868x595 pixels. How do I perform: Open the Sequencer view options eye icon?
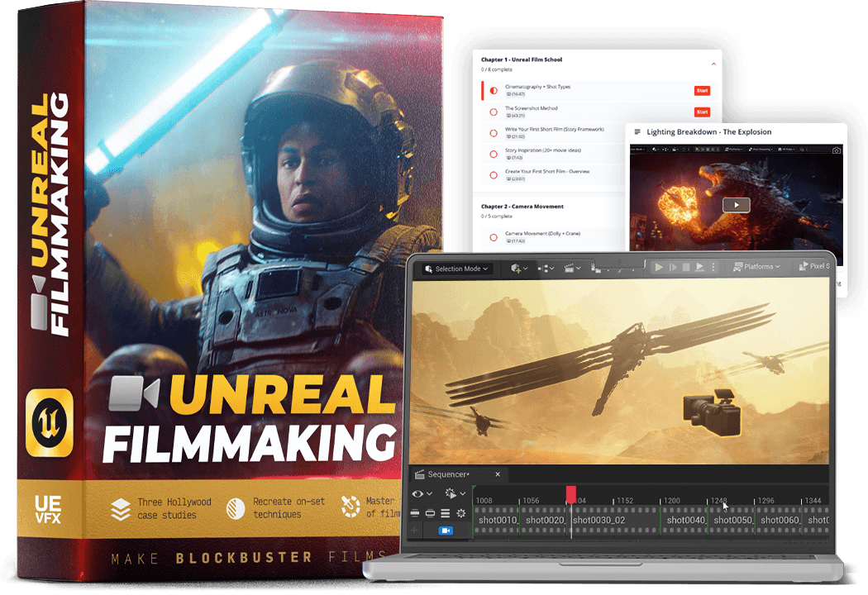[417, 493]
